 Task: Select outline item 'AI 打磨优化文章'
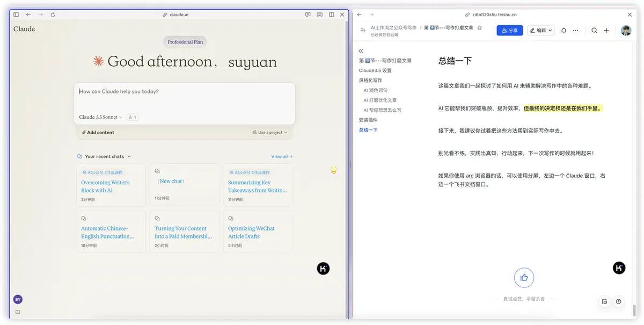pyautogui.click(x=380, y=100)
